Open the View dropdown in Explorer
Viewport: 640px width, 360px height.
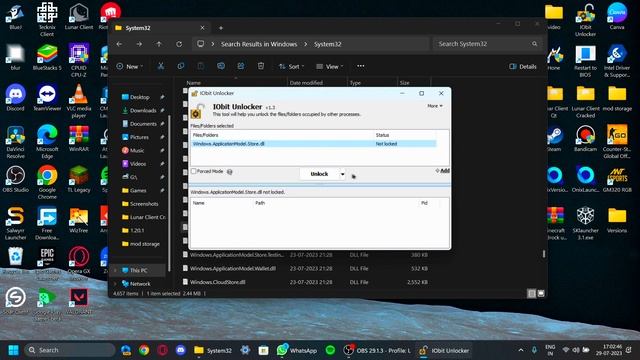pyautogui.click(x=330, y=67)
